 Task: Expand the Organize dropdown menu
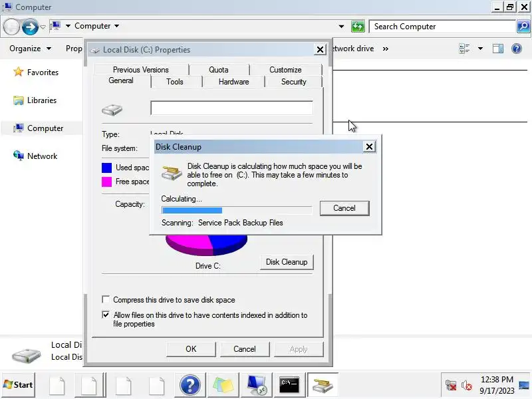point(30,49)
